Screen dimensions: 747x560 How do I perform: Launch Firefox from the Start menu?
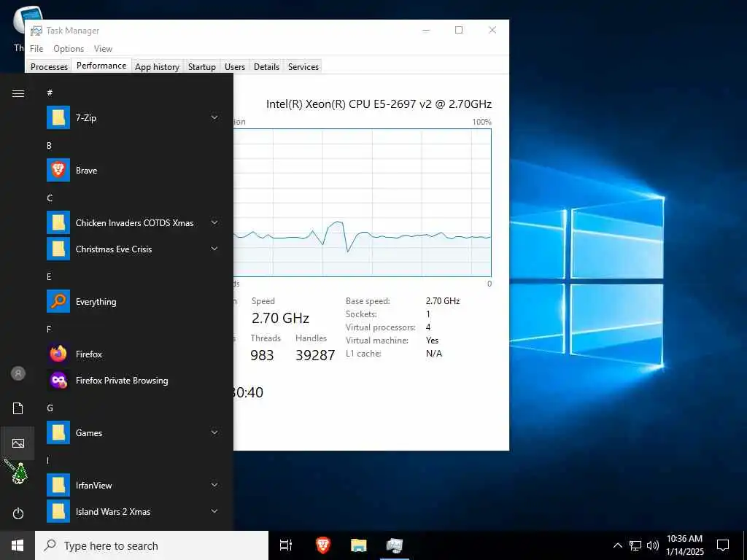coord(58,354)
